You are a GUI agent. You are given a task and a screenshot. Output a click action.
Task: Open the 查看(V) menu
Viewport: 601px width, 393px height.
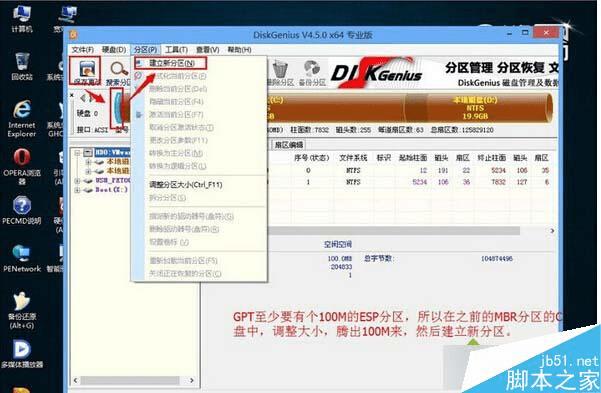point(207,50)
